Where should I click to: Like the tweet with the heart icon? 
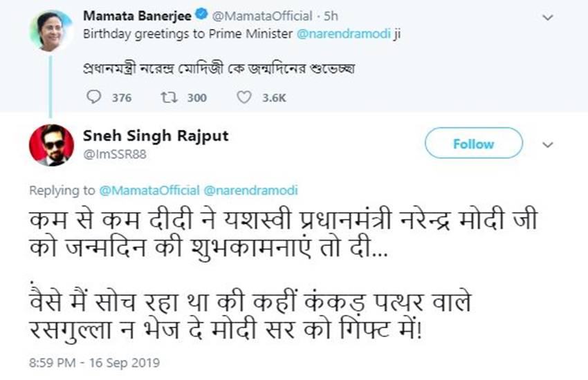tap(244, 97)
